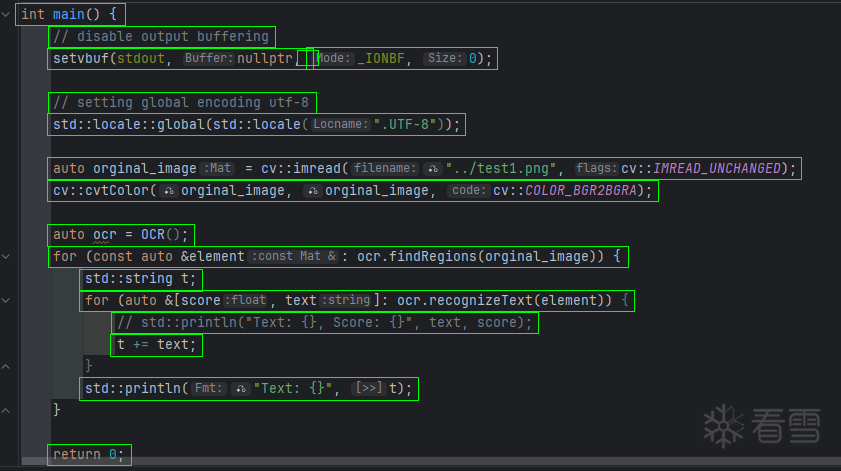
Task: Click the 'Mode:' parameter hint
Action: (333, 58)
